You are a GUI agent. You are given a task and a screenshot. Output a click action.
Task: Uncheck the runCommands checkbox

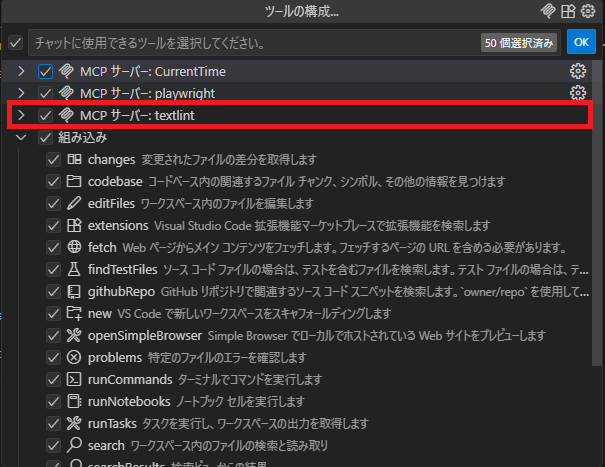(53, 380)
